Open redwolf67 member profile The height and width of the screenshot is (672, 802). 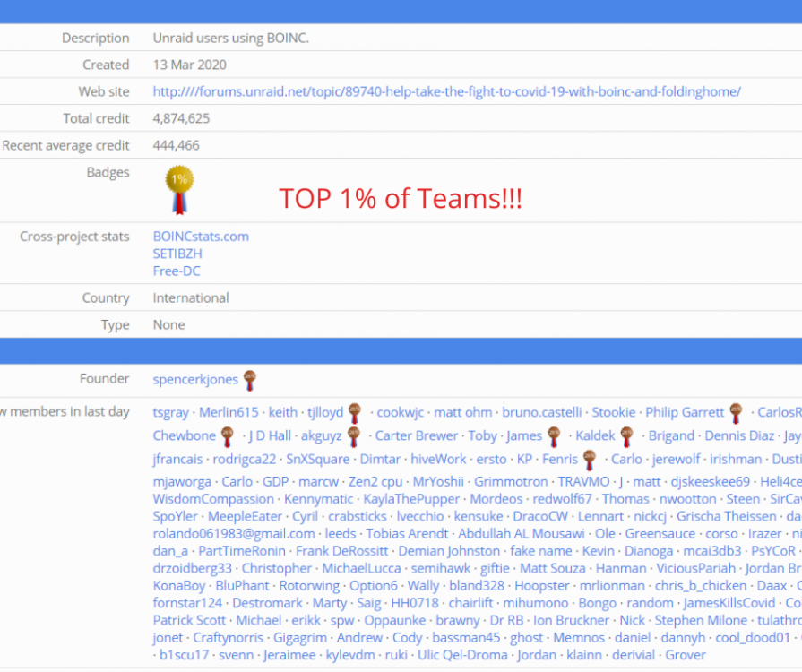point(562,499)
